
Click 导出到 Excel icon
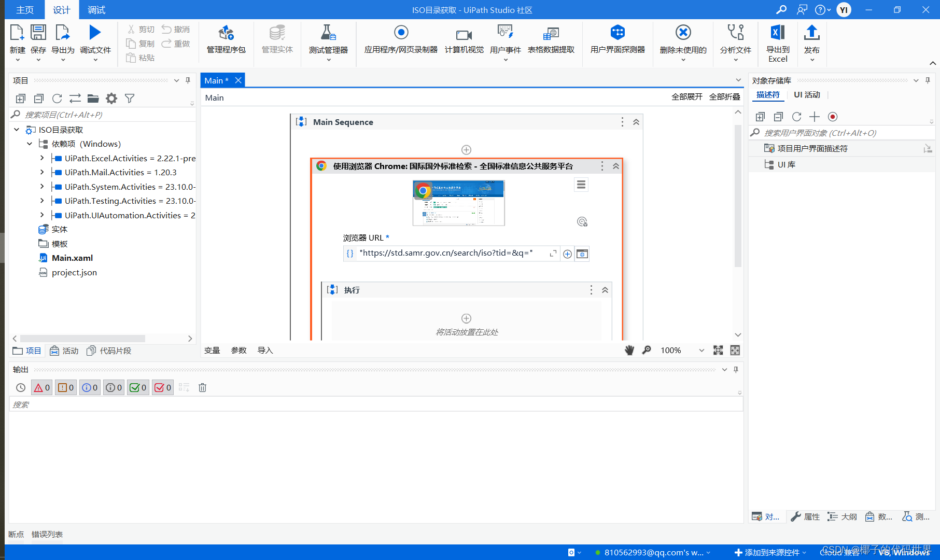778,33
